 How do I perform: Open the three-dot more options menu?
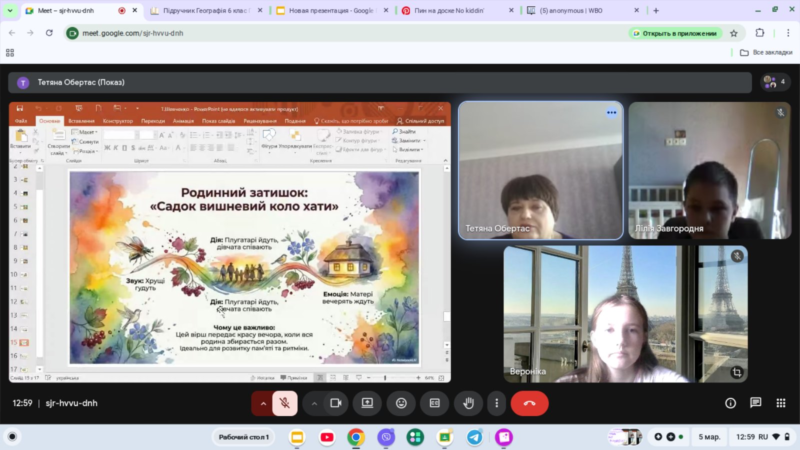pyautogui.click(x=494, y=403)
